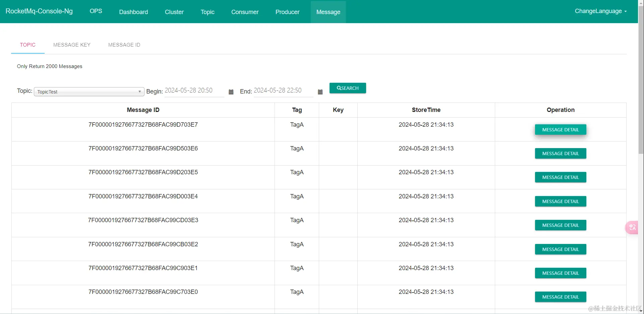Viewport: 644px width, 314px height.
Task: Open the OPS navigation item
Action: 96,11
